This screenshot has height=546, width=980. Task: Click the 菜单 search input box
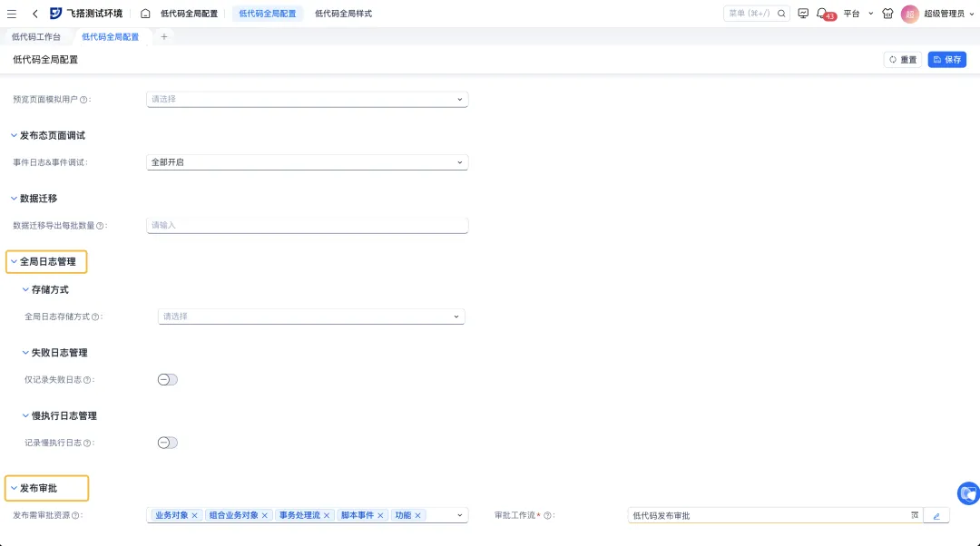[756, 13]
